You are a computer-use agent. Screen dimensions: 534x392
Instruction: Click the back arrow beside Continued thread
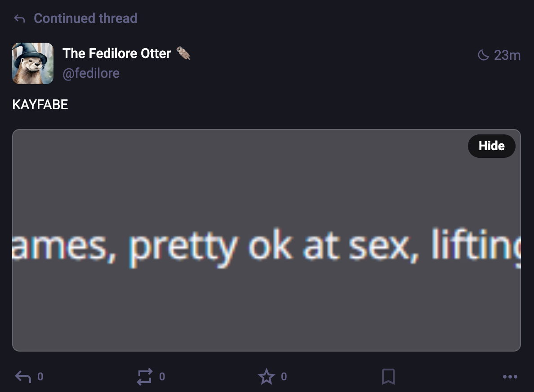click(19, 18)
